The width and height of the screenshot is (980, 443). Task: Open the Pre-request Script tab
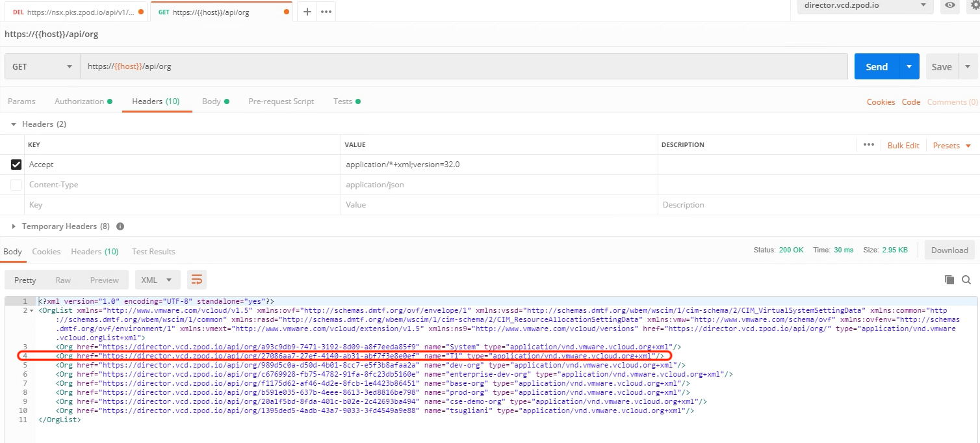pyautogui.click(x=281, y=101)
